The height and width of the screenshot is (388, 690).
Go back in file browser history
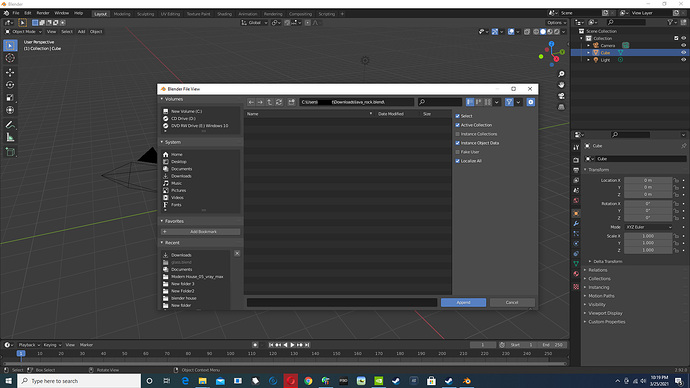251,102
